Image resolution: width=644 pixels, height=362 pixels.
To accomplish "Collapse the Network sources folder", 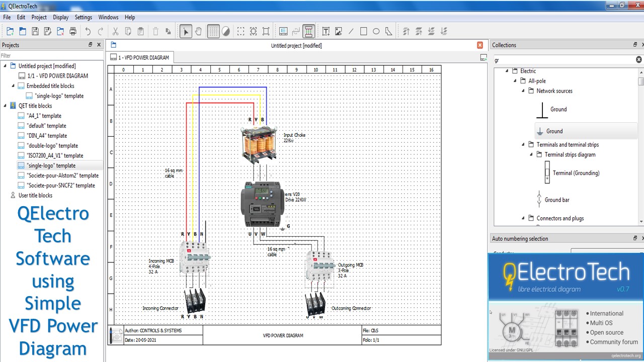I will coord(523,91).
